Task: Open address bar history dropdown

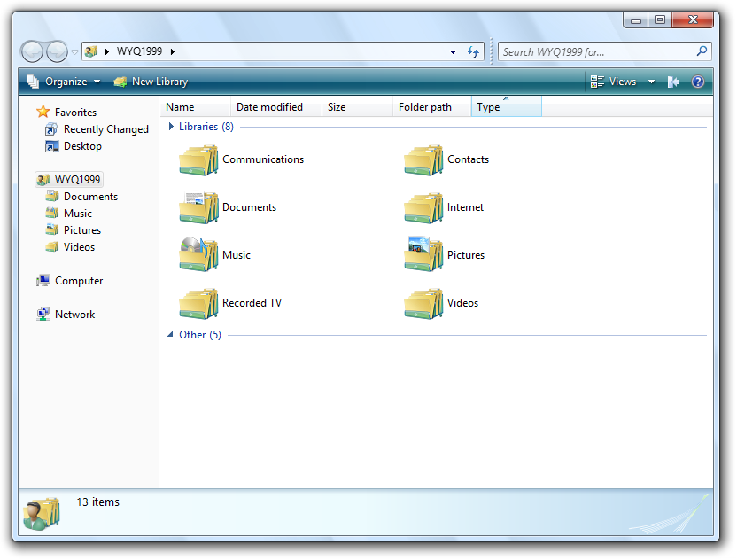Action: point(454,51)
